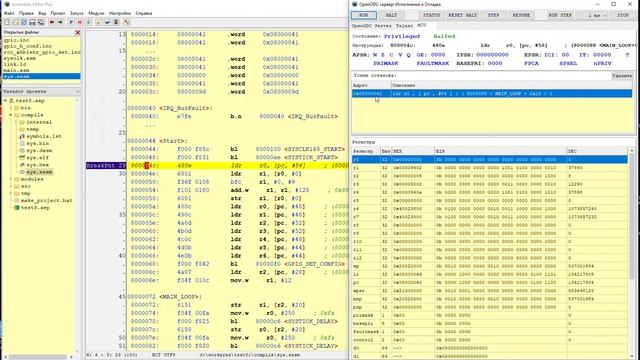This screenshot has width=640, height=360.
Task: Click the red X toolbar icon
Action: point(80,22)
